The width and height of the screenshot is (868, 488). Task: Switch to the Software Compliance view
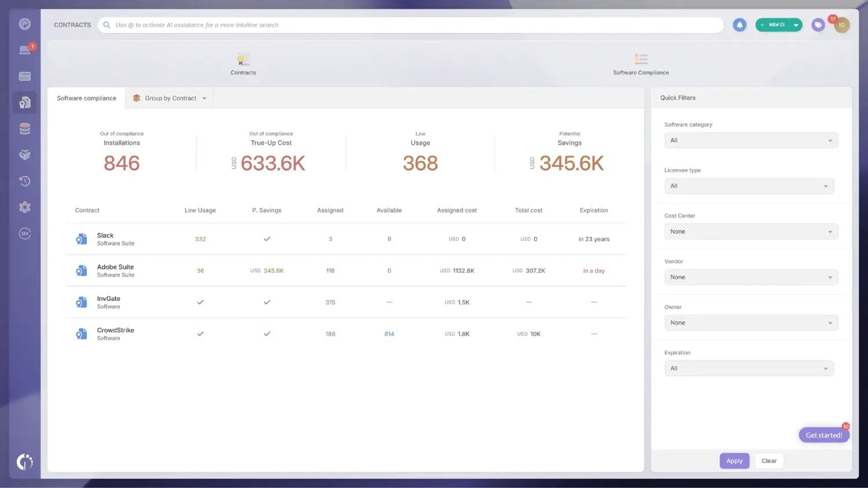pyautogui.click(x=641, y=64)
